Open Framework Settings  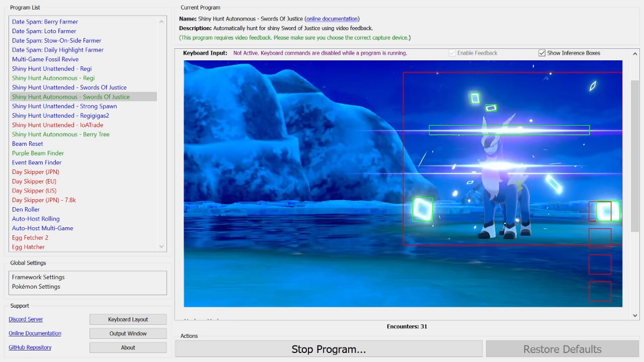coord(38,277)
